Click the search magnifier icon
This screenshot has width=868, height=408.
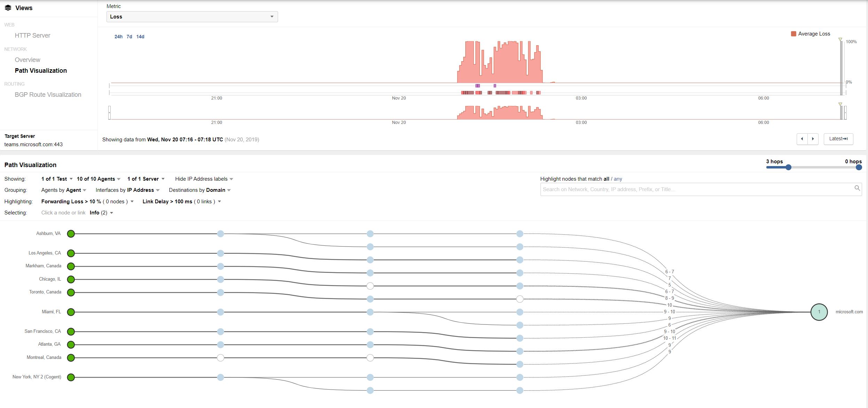point(857,188)
